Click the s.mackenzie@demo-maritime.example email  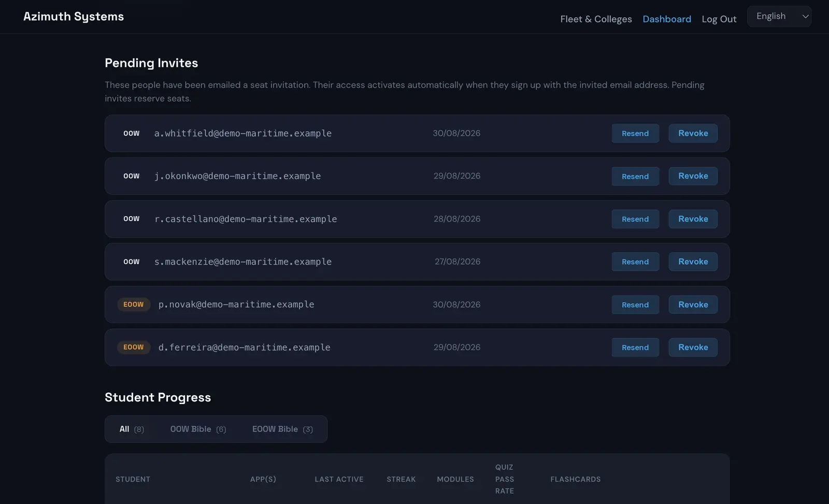243,262
